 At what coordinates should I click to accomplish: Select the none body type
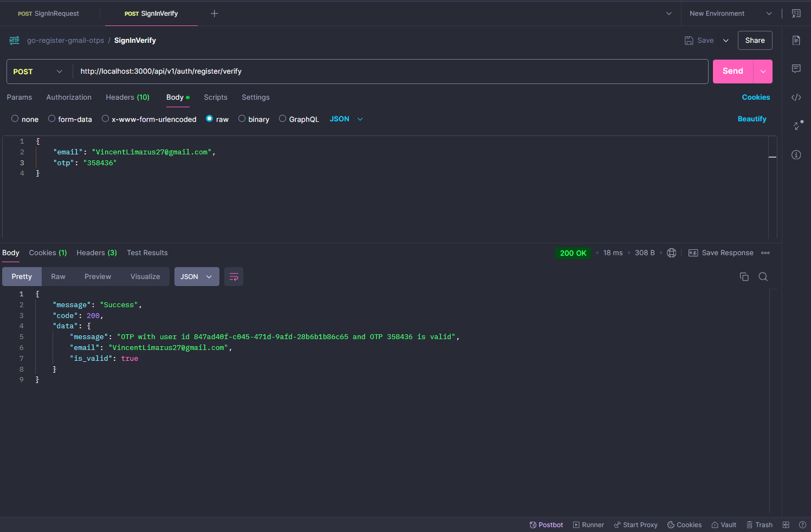tap(25, 119)
